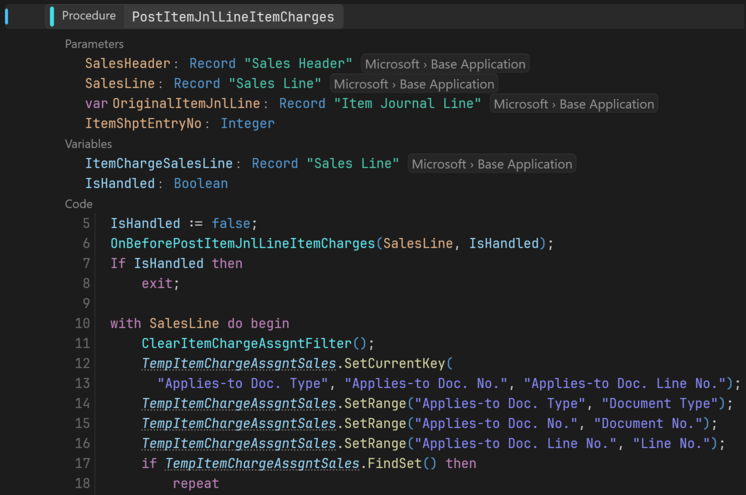Click the ItemChargeSalesLine variable name
746x495 pixels.
click(x=159, y=164)
